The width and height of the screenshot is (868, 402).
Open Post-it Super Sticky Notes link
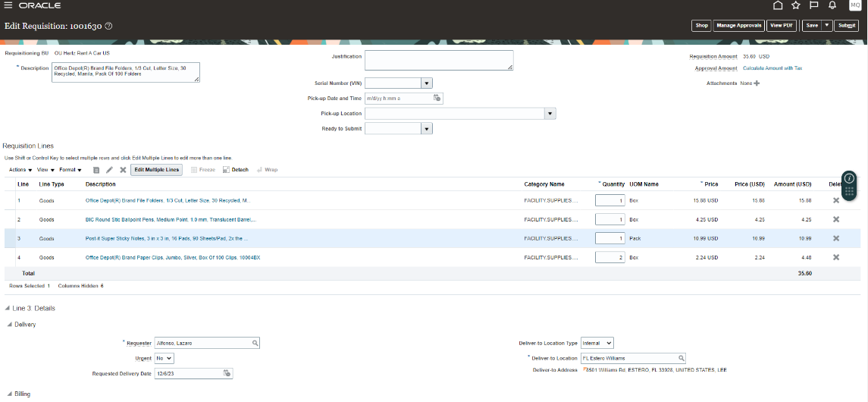(x=167, y=238)
